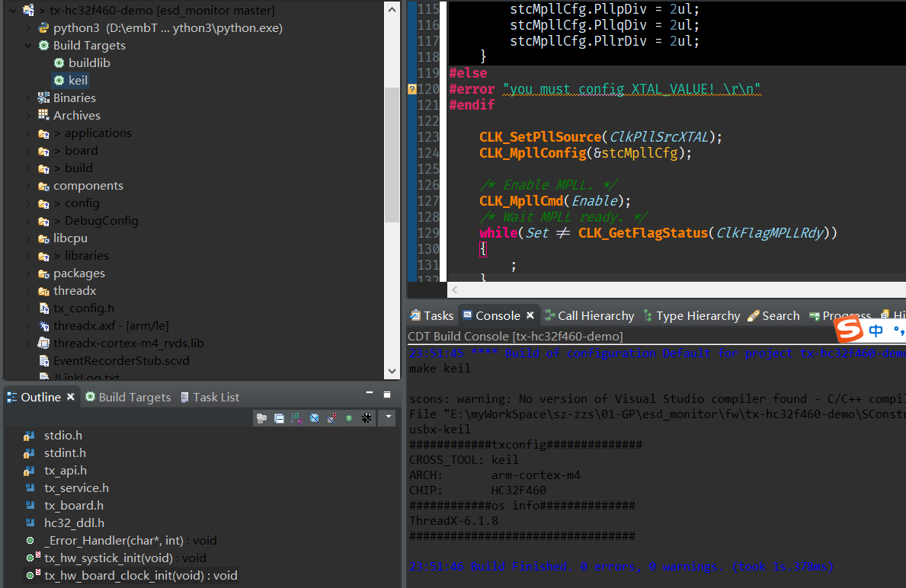Switch to the Type Hierarchy tab
906x588 pixels.
692,316
